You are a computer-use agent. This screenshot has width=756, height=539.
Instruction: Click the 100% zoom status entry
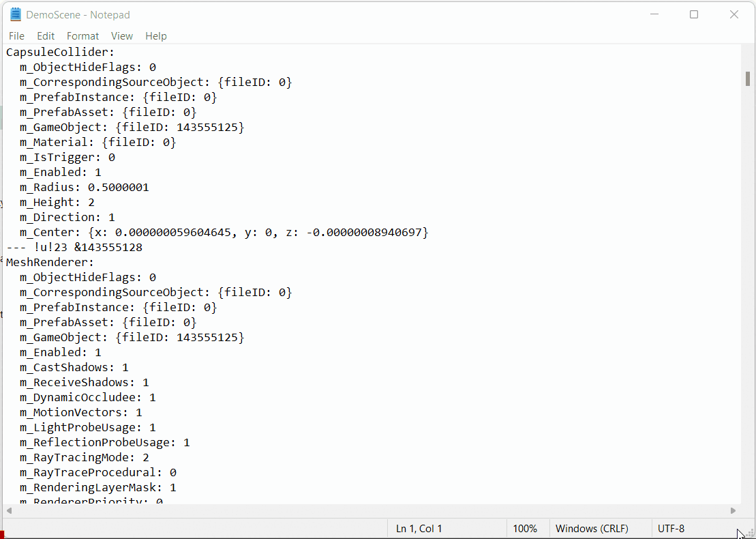(525, 528)
